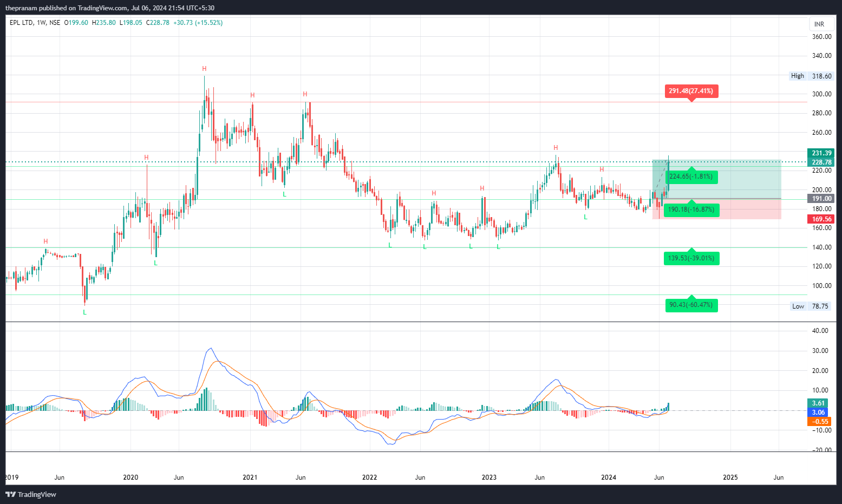The width and height of the screenshot is (842, 504).
Task: Click the open value O199.60
Action: coord(76,23)
